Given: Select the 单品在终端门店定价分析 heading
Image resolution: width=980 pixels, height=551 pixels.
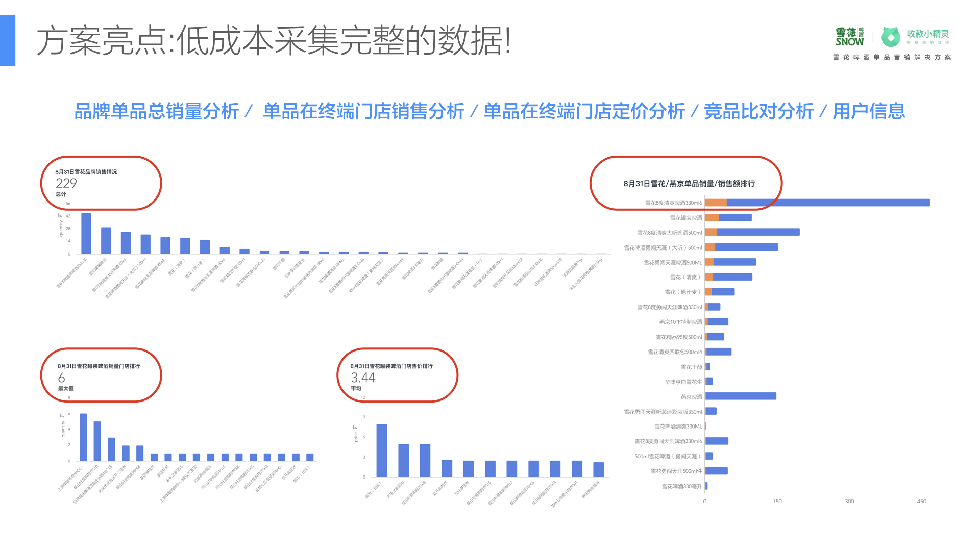Looking at the screenshot, I should pos(584,111).
